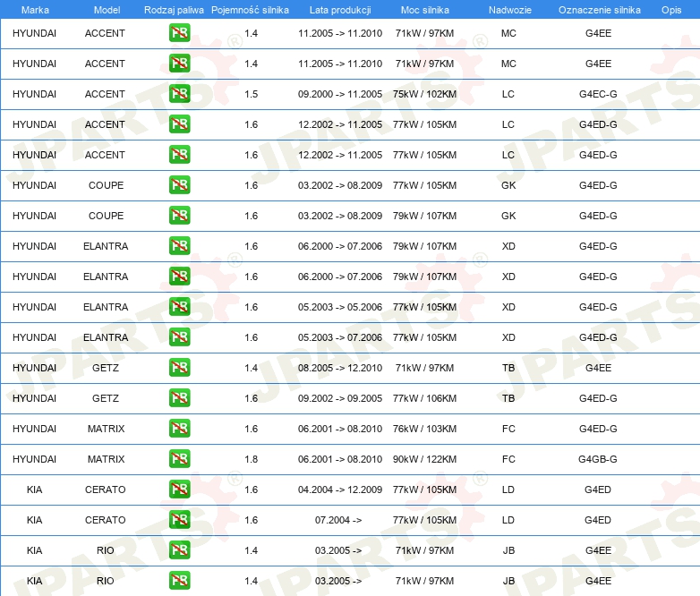Click production years 05.2003 -> 05.2006
This screenshot has width=700, height=596.
pyautogui.click(x=340, y=307)
